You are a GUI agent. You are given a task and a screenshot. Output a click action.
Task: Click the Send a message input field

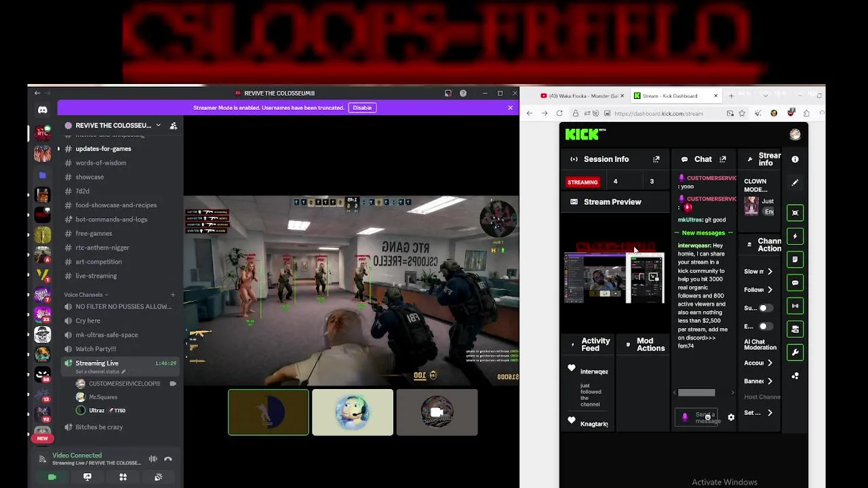698,418
